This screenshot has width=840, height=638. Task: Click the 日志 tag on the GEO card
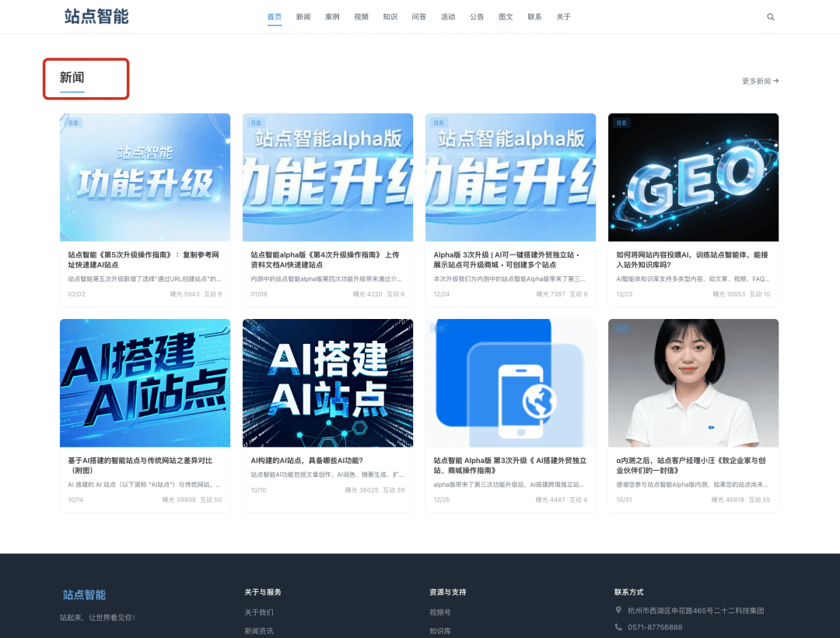621,123
